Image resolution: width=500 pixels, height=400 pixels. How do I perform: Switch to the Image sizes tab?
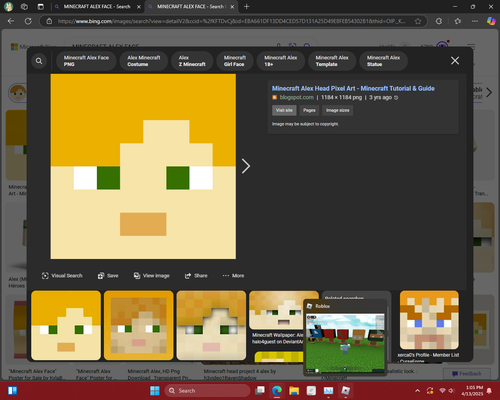[x=337, y=110]
